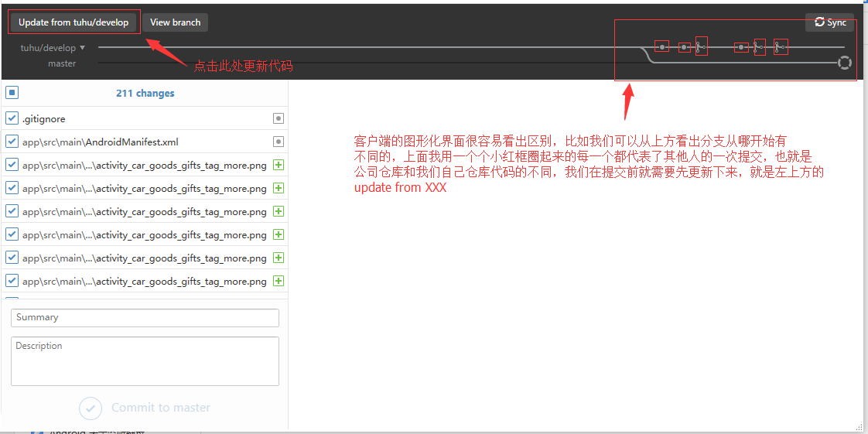Select the second commit dot on tuhu/develop line

click(x=685, y=48)
